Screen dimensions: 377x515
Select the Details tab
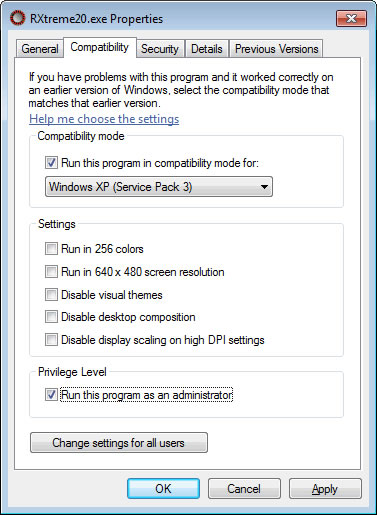[207, 49]
